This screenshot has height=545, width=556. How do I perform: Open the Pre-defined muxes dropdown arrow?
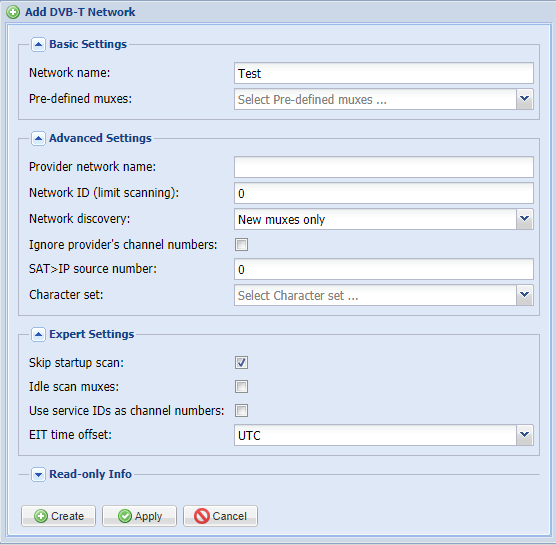coord(524,99)
